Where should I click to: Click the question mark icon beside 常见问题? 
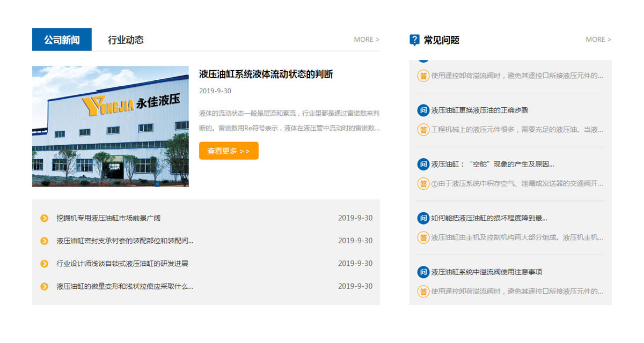(x=414, y=40)
